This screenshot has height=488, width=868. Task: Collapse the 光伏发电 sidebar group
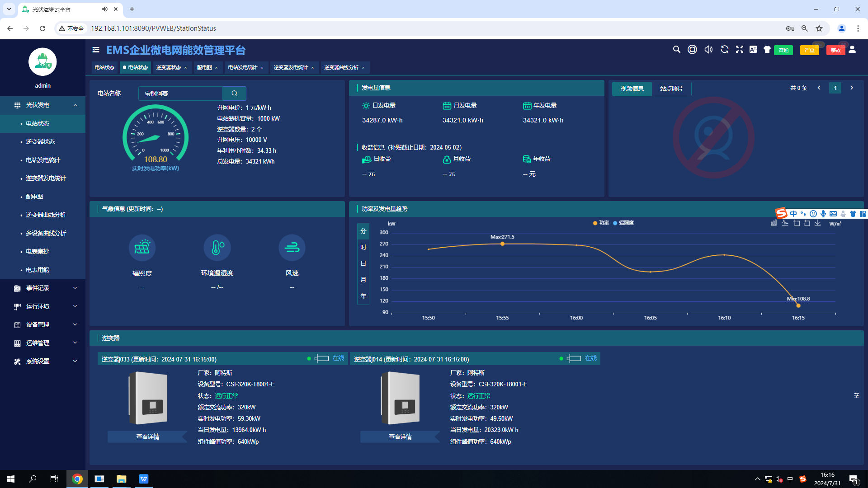(42, 105)
